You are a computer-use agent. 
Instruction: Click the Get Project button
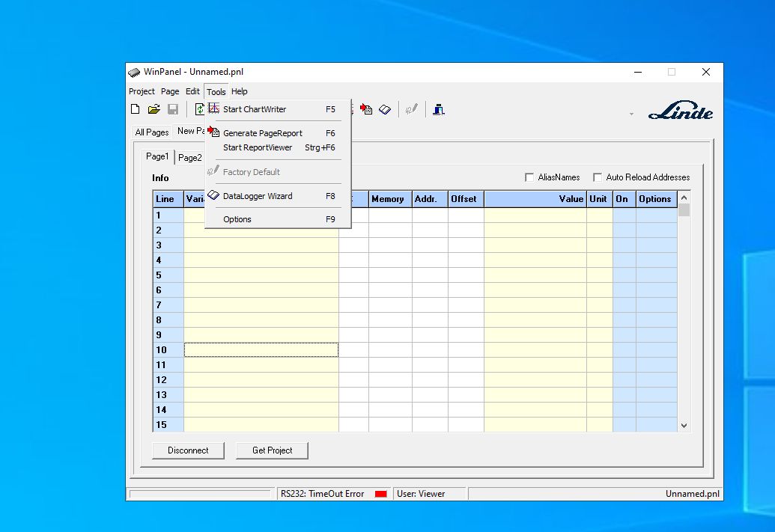click(x=272, y=450)
